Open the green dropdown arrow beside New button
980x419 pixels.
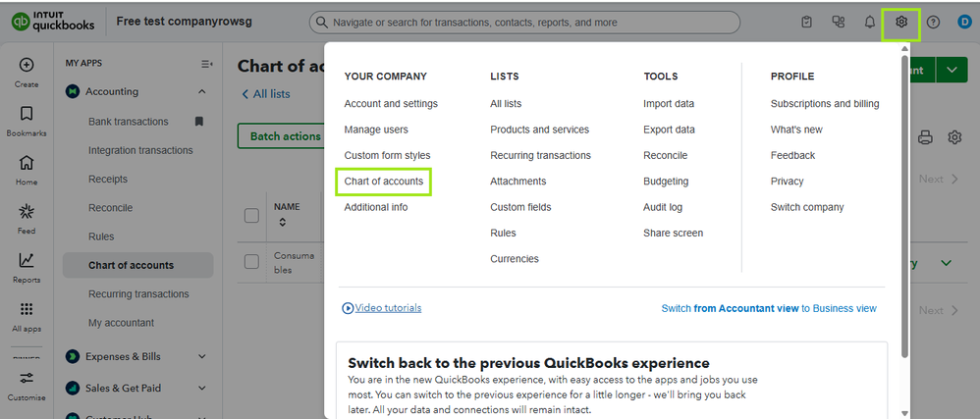point(952,70)
